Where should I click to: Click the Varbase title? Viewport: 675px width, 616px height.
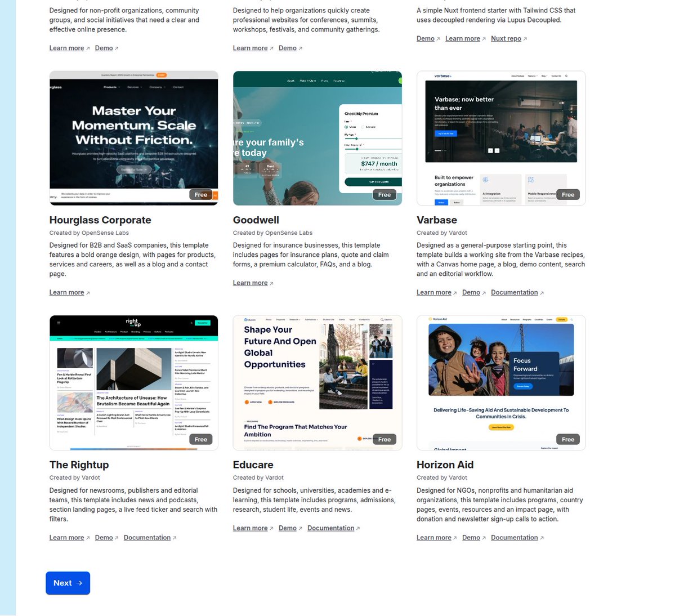click(436, 220)
